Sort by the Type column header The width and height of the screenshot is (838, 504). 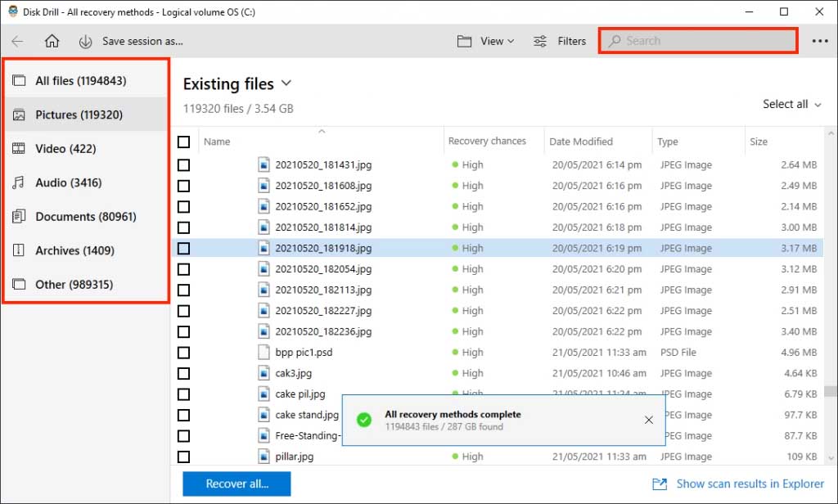tap(668, 142)
